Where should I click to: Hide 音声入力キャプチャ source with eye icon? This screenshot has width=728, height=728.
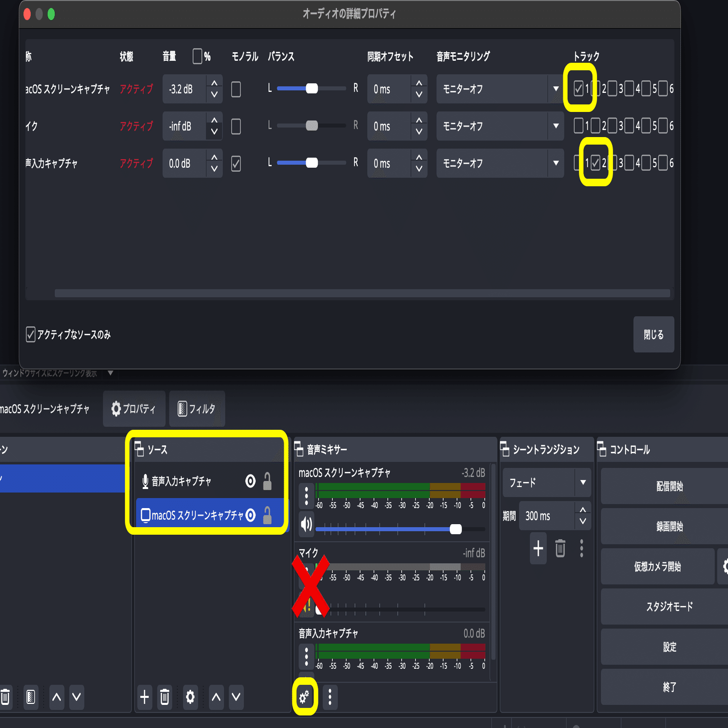[250, 481]
